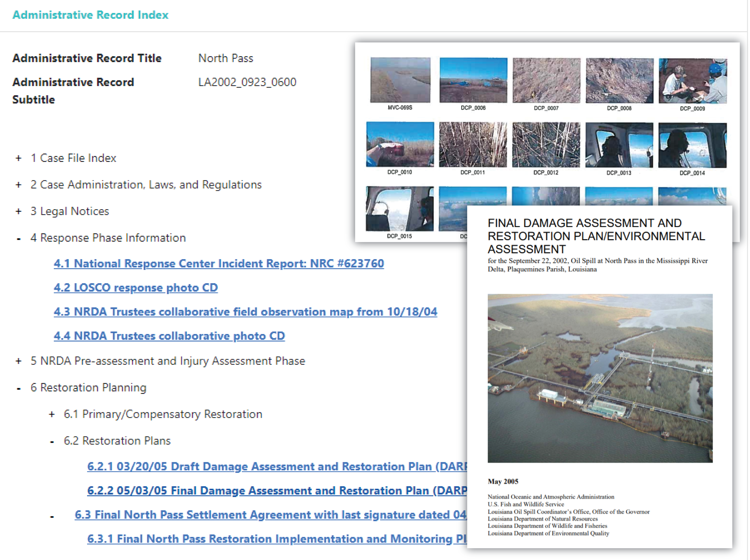The height and width of the screenshot is (560, 750).
Task: Expand 2 Case Administration, Laws, and Regulations
Action: [19, 185]
